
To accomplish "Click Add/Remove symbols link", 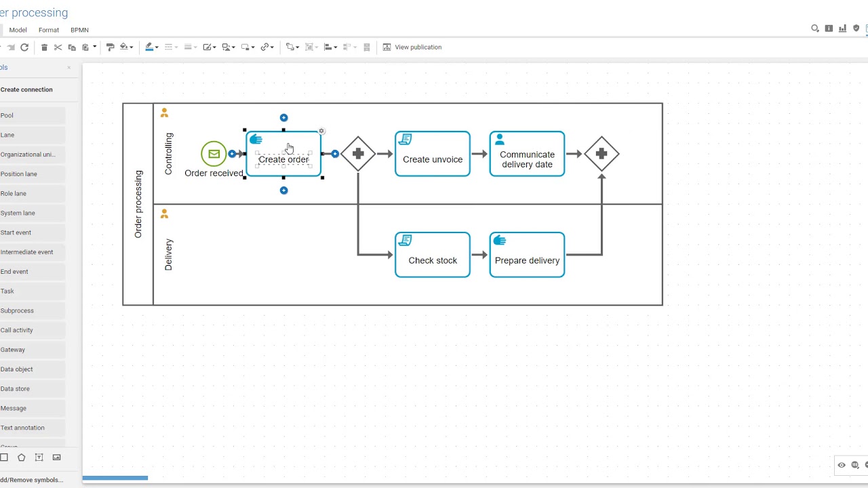I will click(32, 480).
